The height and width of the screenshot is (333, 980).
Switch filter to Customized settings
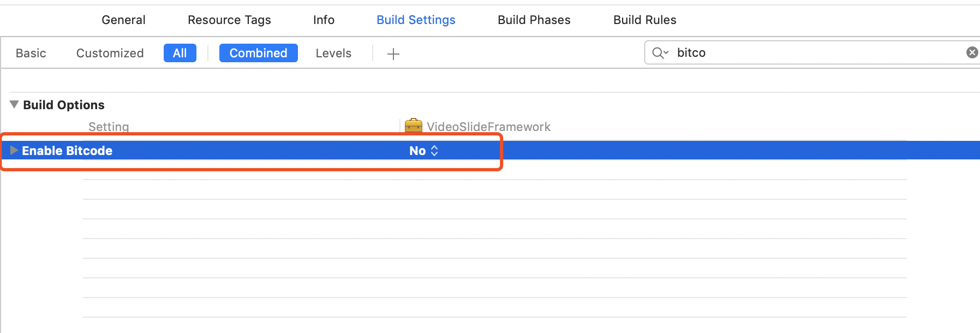[110, 53]
